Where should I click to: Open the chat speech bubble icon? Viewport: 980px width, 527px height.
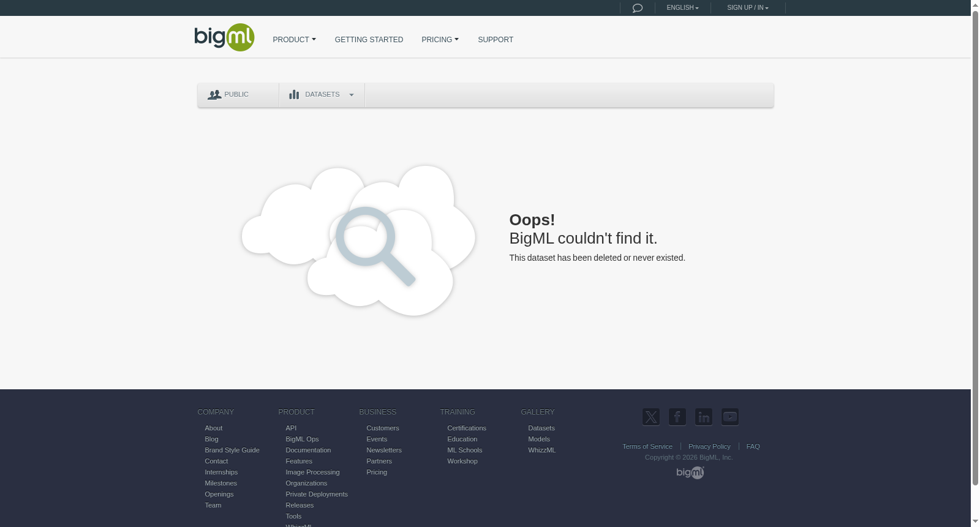coord(637,8)
